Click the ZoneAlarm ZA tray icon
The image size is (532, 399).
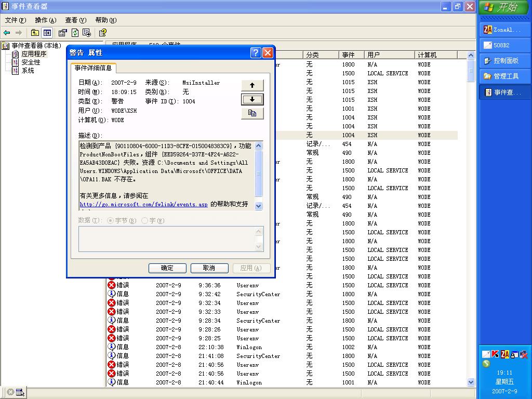[x=505, y=354]
